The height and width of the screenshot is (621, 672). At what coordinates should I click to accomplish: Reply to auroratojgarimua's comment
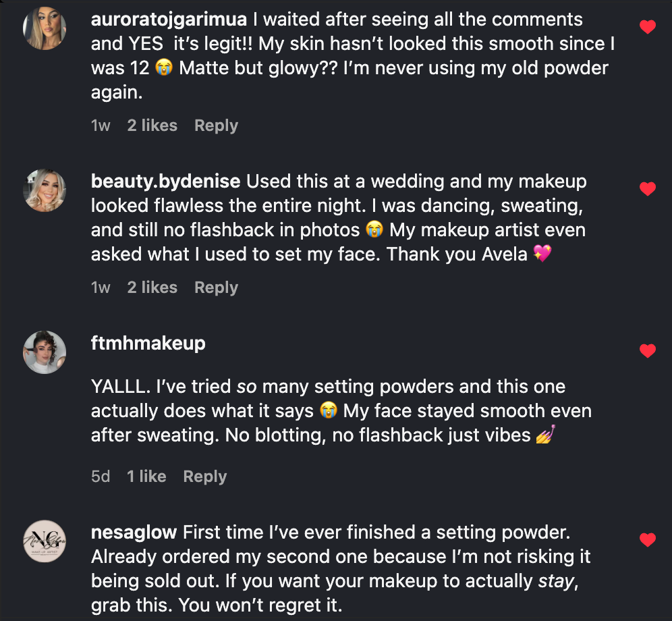pos(216,126)
